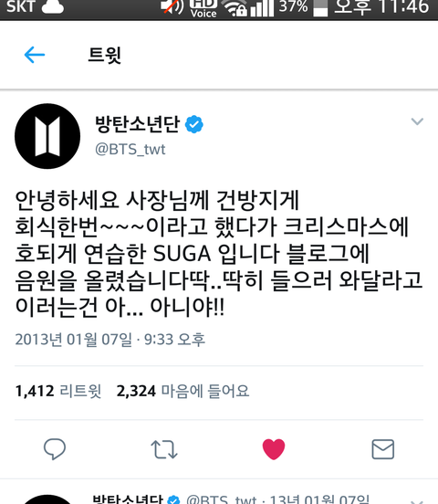Tap the muted sound status icon

point(173,7)
